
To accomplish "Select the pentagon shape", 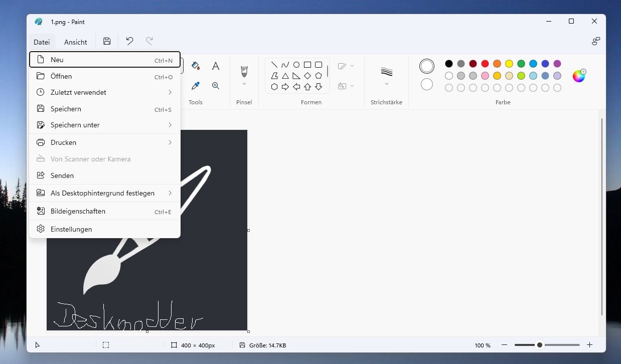I will point(319,76).
